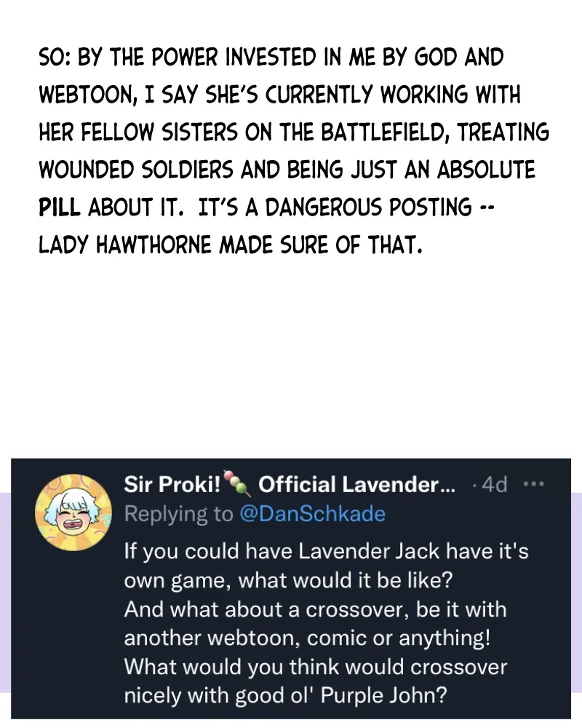Open the @DanSchkade mention link
The image size is (582, 728).
(312, 513)
